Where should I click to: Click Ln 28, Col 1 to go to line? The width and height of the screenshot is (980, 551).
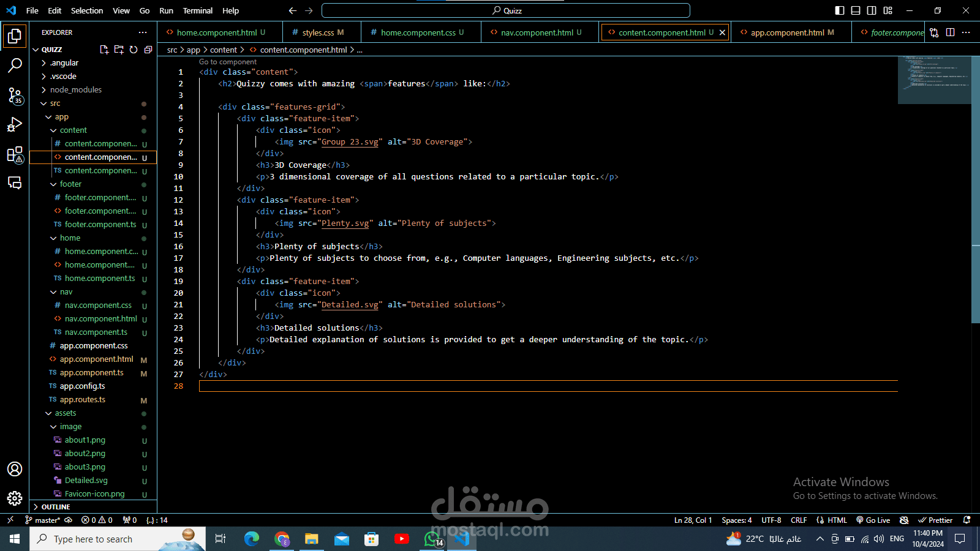coord(693,520)
